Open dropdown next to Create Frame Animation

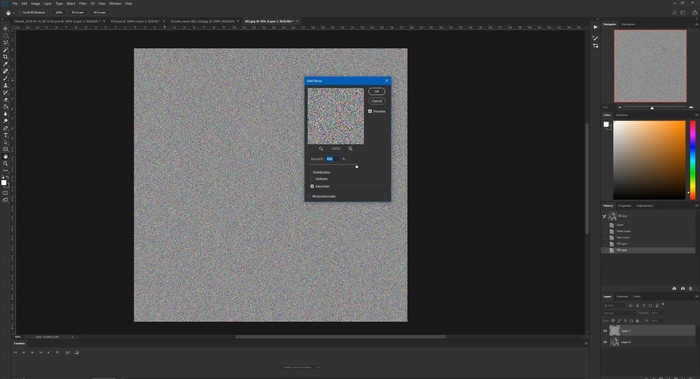319,367
